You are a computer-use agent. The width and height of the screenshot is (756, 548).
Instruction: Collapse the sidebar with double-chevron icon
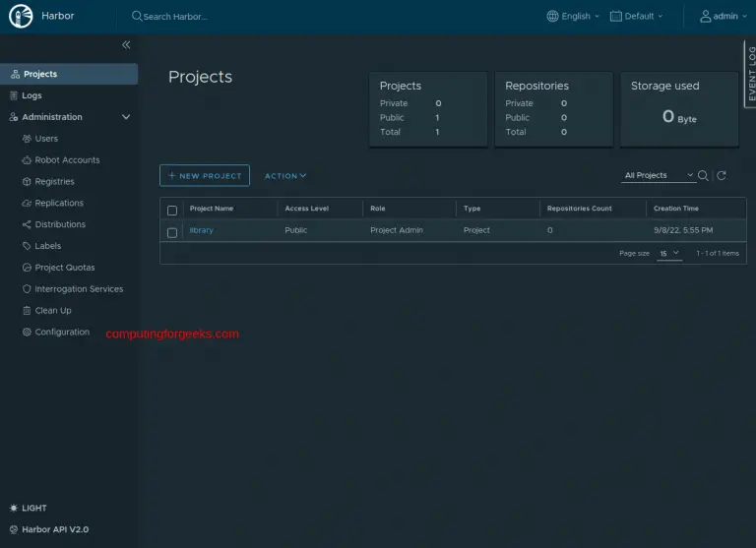126,45
